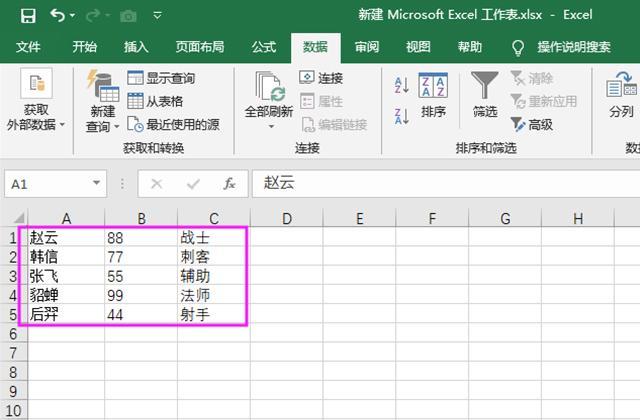Select cell B4 containing 99
The image size is (640, 420).
(x=141, y=295)
